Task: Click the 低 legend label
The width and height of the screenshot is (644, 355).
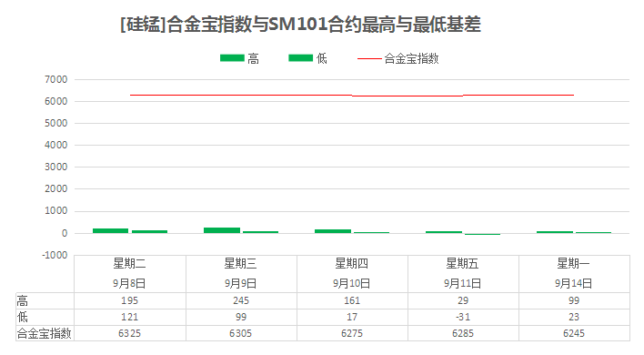Action: (322, 59)
